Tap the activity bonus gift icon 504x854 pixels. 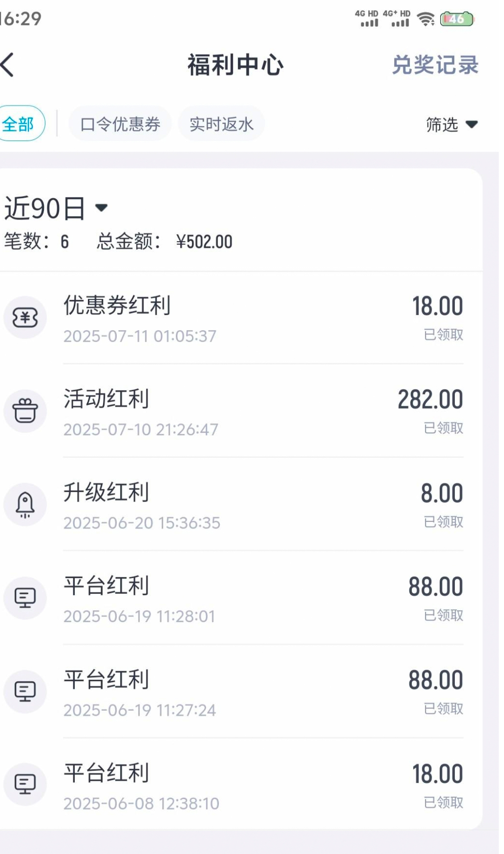click(25, 411)
